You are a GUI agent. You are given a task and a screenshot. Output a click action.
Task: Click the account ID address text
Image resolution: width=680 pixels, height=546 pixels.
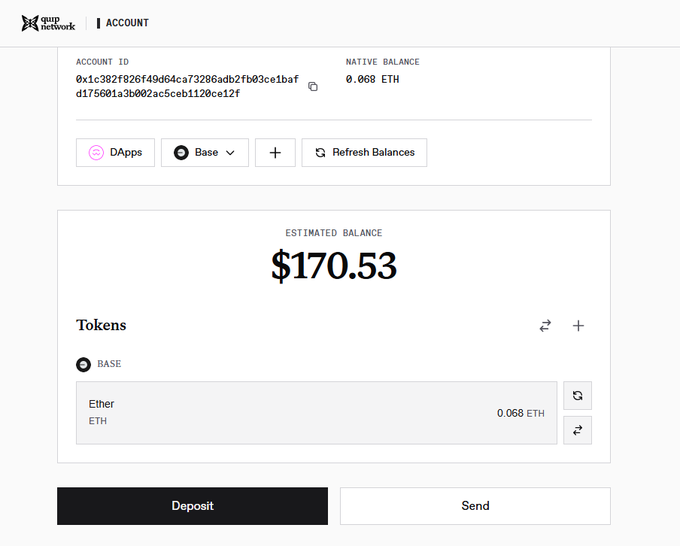coord(187,86)
